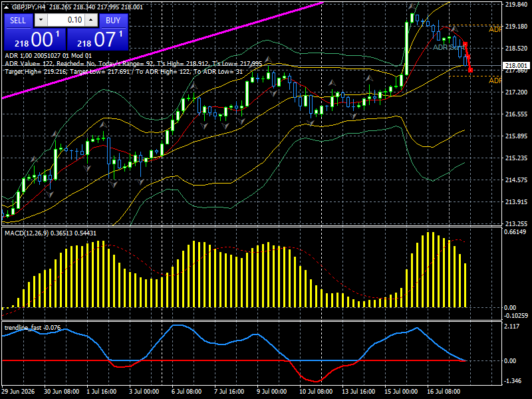Click MACD scale value 0.66149
Viewport: 532px width, 399px height.
(515, 232)
